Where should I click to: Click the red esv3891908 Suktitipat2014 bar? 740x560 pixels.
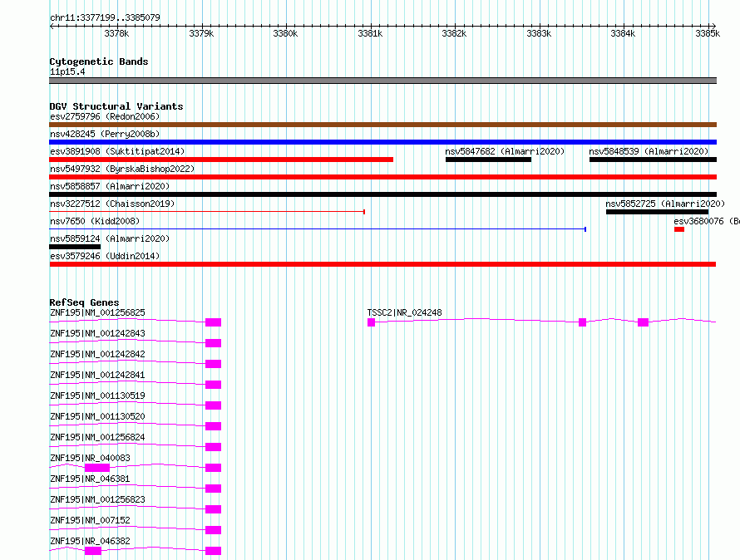221,160
